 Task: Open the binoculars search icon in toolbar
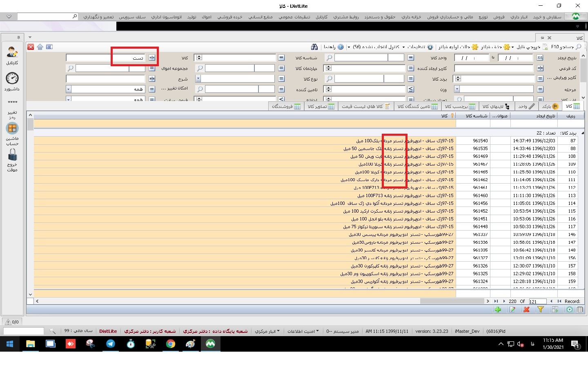pyautogui.click(x=314, y=47)
